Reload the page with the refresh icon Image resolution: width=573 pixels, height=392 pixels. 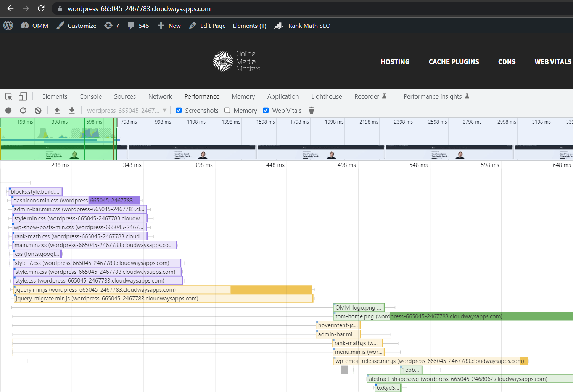click(x=41, y=8)
